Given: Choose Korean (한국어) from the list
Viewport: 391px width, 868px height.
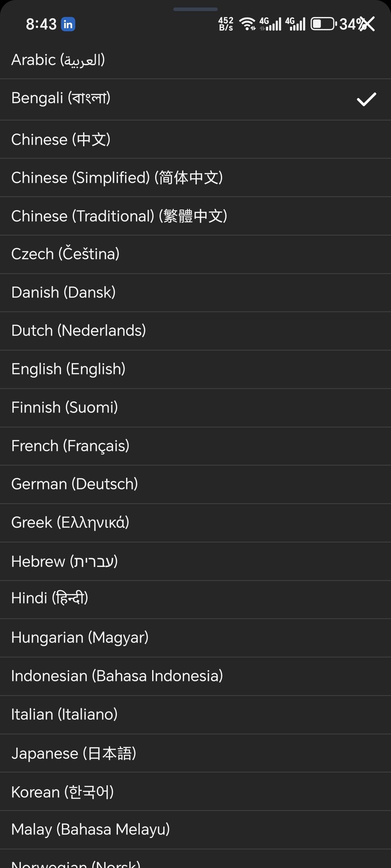Looking at the screenshot, I should pos(62,792).
